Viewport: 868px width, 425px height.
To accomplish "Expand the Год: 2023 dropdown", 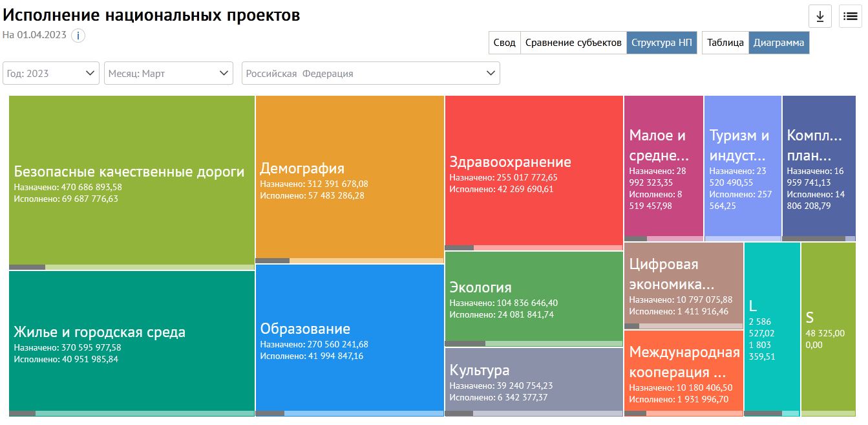I will (x=51, y=73).
